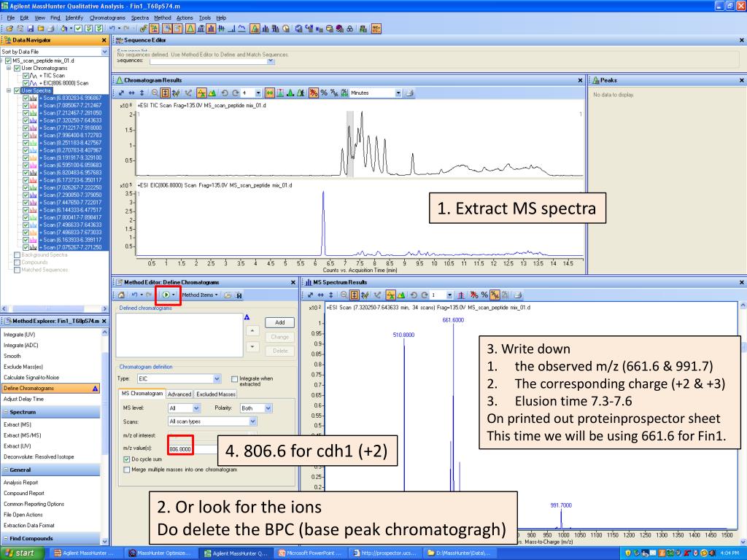Viewport: 747px width, 560px height.
Task: Redo zoom in Chromatogram Results toolbar
Action: 235,93
